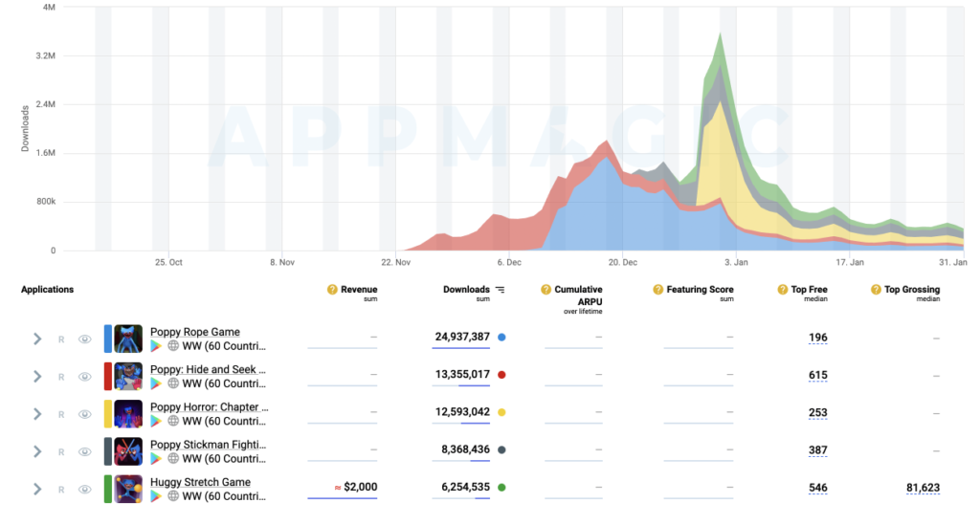Click the R icon for Poppy Stickman Fighting
Image resolution: width=980 pixels, height=525 pixels.
[61, 452]
